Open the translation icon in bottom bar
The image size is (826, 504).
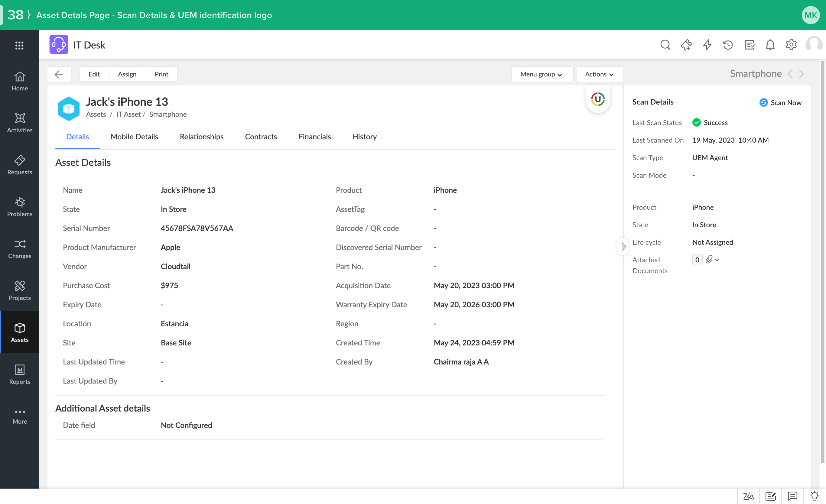click(748, 496)
